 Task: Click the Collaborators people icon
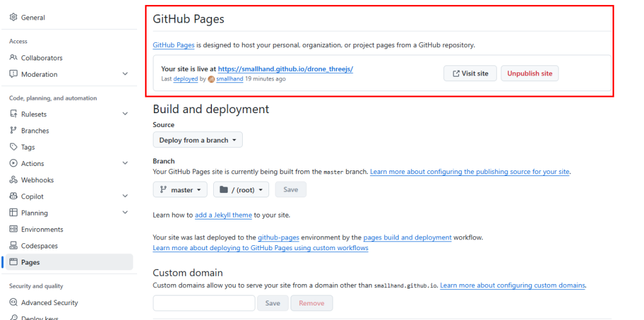14,57
